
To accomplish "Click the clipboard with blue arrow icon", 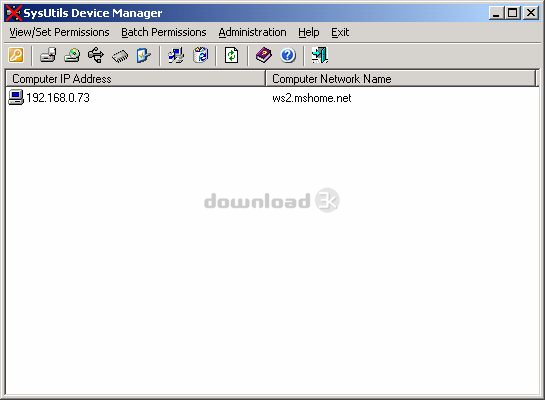I will coord(201,55).
